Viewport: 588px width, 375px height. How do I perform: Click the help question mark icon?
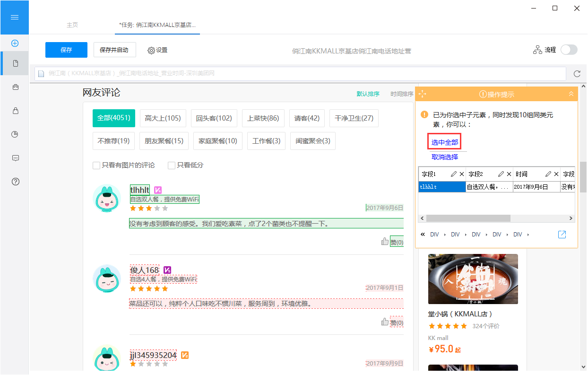pyautogui.click(x=15, y=182)
